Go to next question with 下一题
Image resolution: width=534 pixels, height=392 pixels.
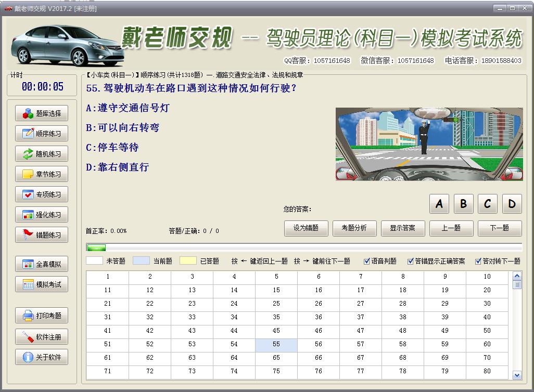[499, 228]
